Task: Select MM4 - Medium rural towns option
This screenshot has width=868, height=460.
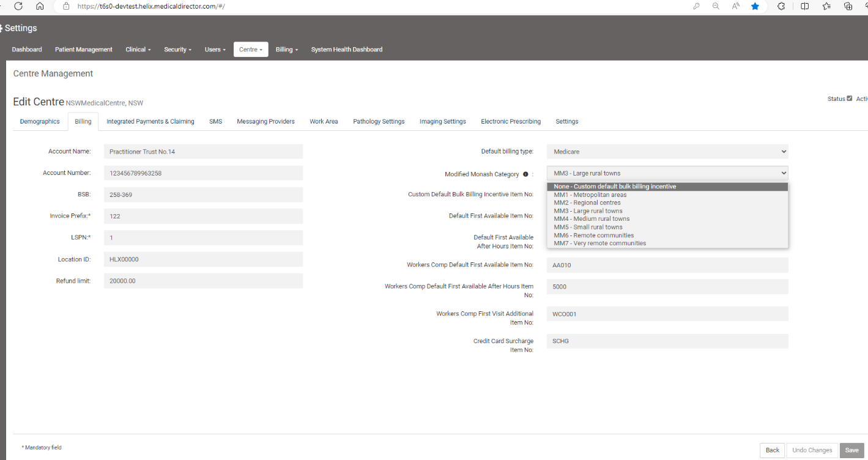Action: click(667, 218)
